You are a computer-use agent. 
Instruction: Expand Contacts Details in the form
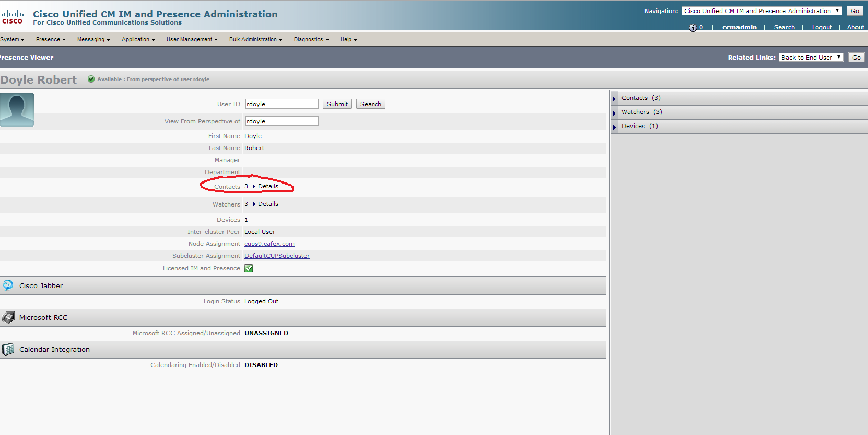(x=265, y=186)
